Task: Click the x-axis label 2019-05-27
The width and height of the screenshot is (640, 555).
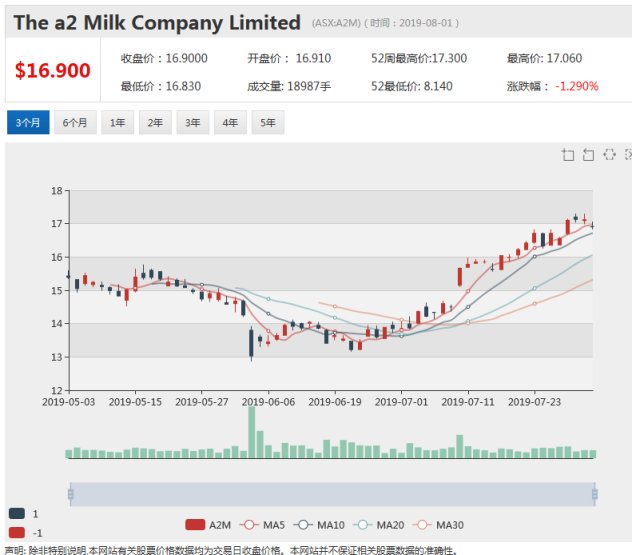Action: (202, 402)
